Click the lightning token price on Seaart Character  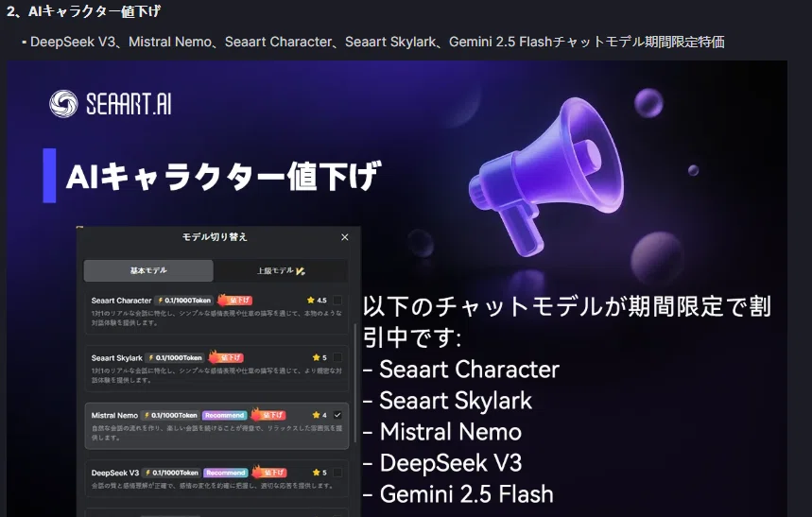tap(184, 301)
